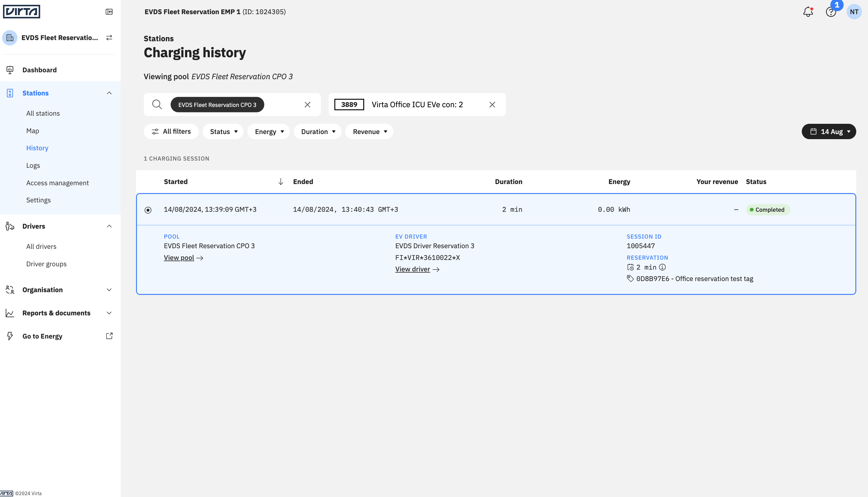Click the pool search input field
Screen dimensions: 868x497
(232, 105)
